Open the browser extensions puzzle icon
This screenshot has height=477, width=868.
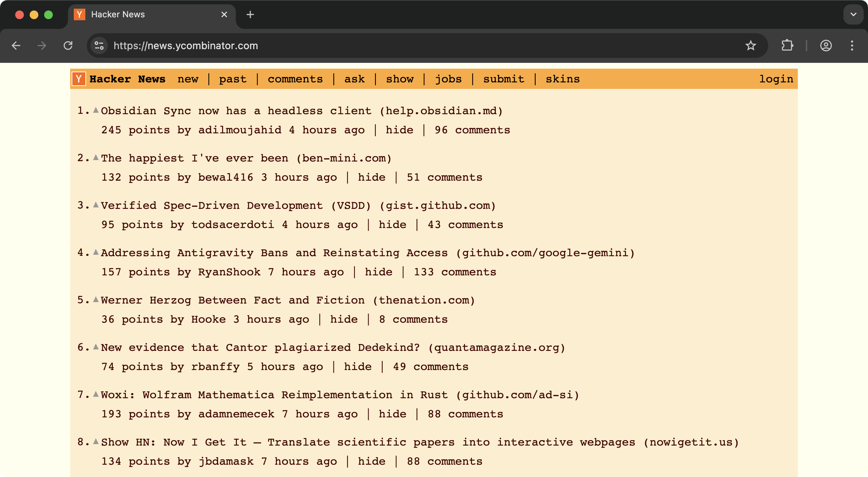(787, 46)
